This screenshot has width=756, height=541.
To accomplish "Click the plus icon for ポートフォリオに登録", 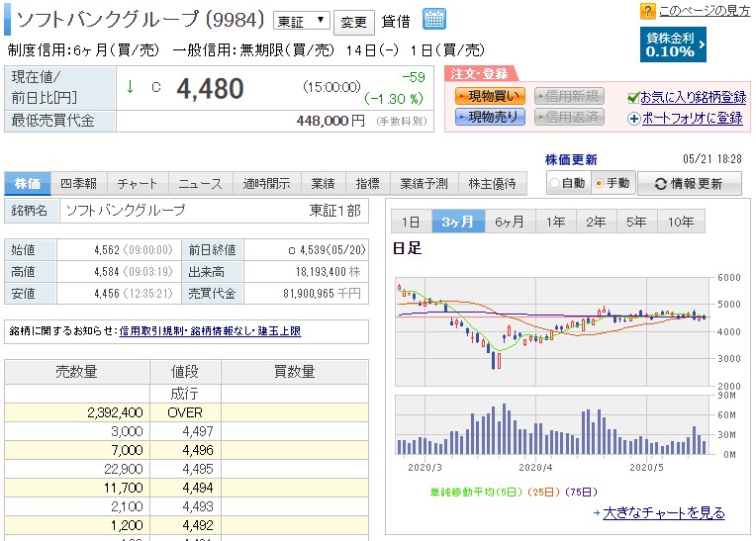I will pyautogui.click(x=634, y=119).
